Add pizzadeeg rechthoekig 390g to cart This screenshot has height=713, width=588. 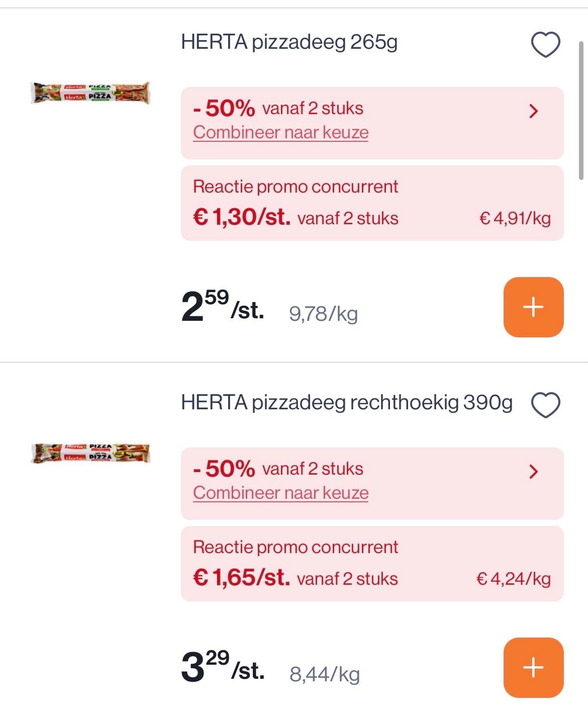[533, 667]
